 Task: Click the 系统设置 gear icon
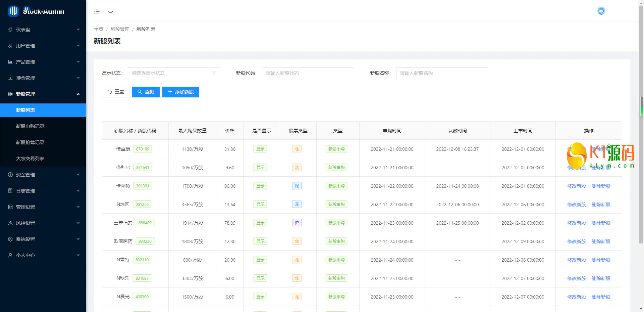coord(10,239)
